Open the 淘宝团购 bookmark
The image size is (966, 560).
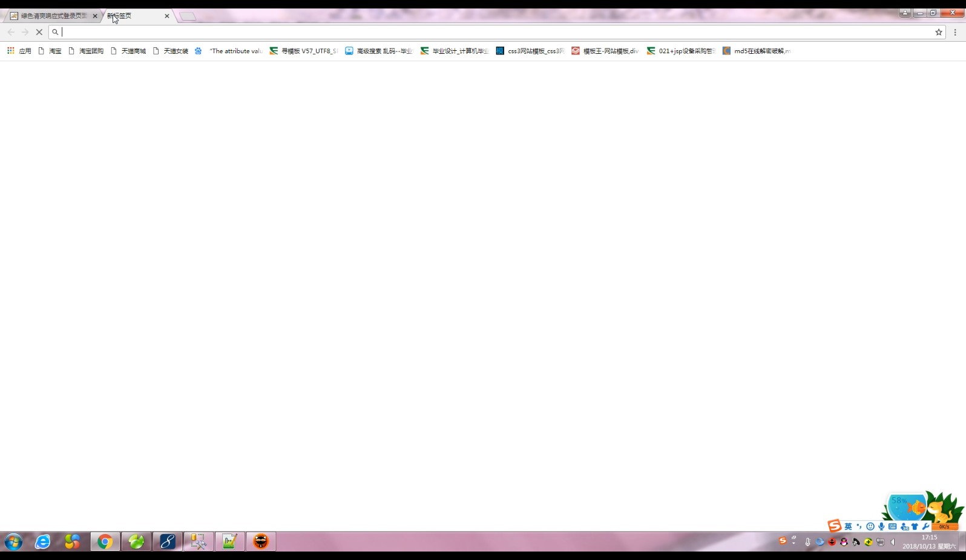pos(86,51)
